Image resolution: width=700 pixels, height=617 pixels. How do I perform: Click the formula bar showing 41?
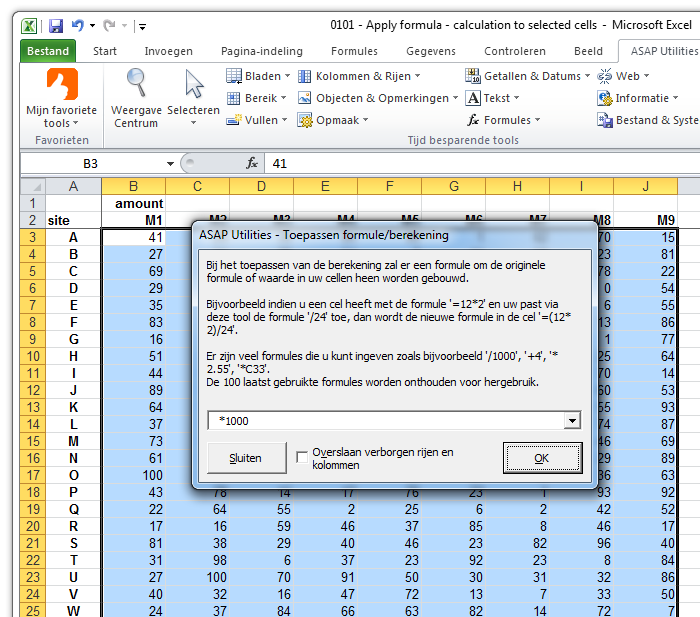point(482,163)
